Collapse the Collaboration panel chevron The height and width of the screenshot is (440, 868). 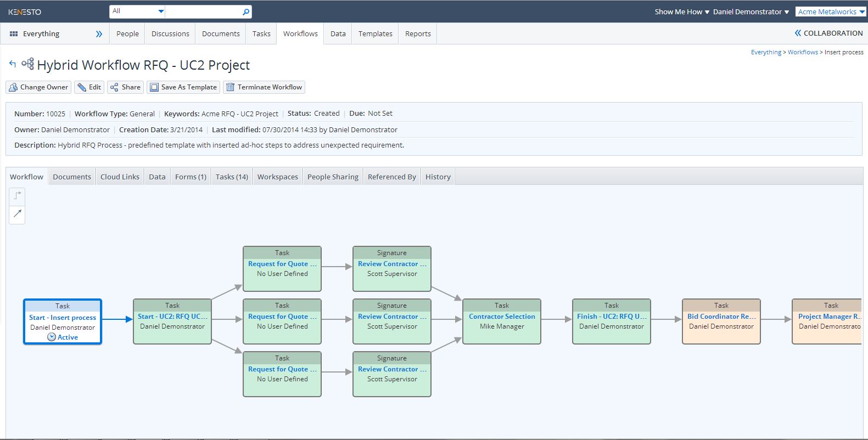(798, 33)
